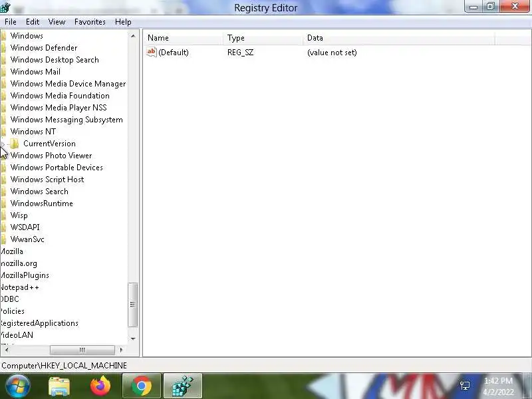Select the Windows Media Device Manager key
Image resolution: width=532 pixels, height=399 pixels.
[68, 84]
